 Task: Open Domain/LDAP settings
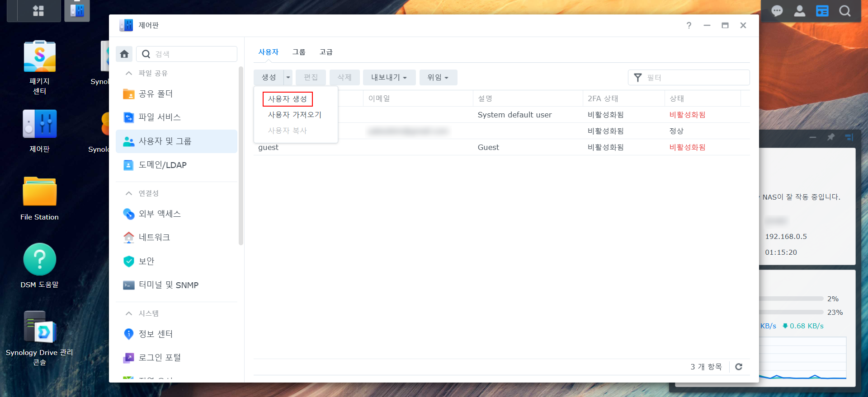pyautogui.click(x=176, y=165)
